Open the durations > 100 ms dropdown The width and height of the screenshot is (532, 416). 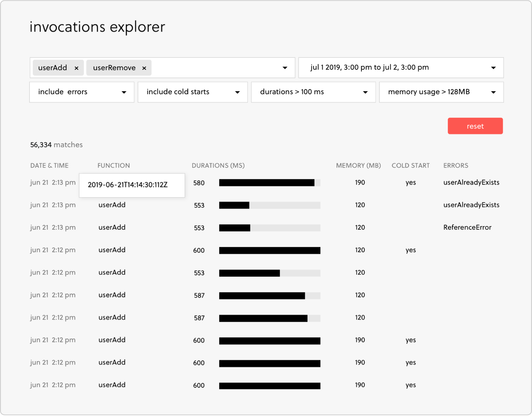[313, 92]
